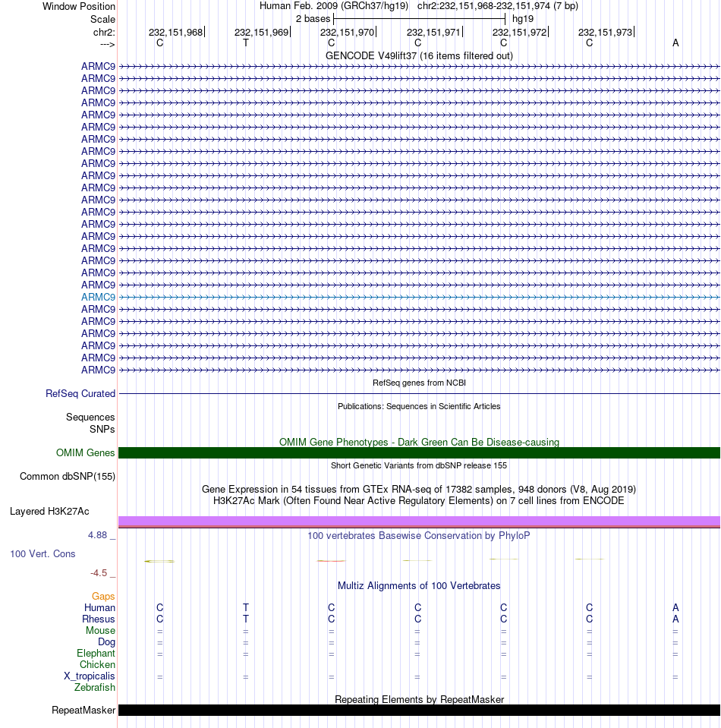This screenshot has height=728, width=721.
Task: Open Short Genetic Variants dbSNP 155 title
Action: tap(419, 465)
